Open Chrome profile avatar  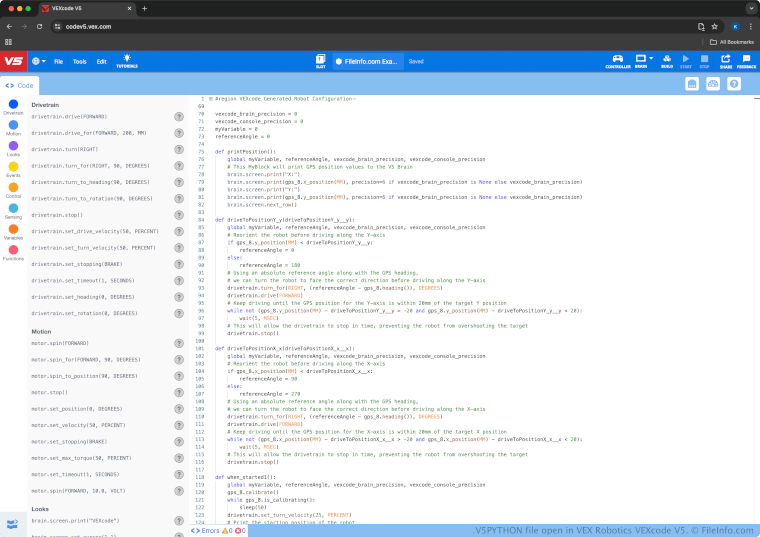coord(735,27)
